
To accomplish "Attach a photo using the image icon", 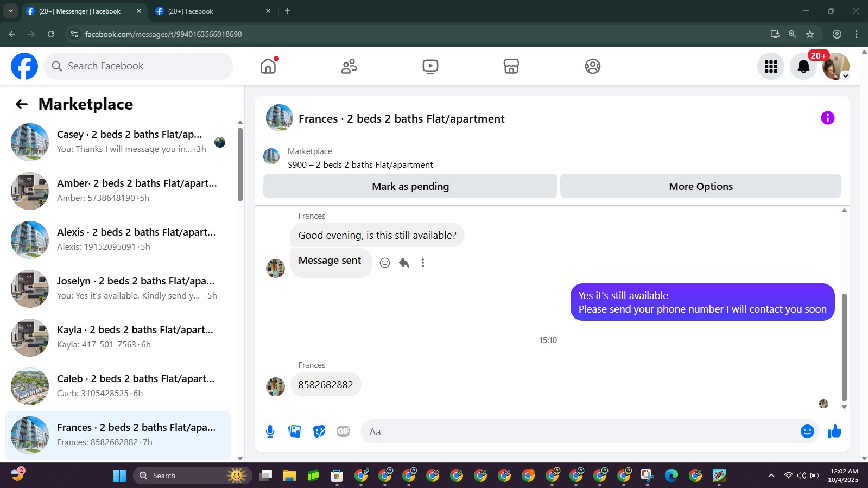I will tap(295, 432).
